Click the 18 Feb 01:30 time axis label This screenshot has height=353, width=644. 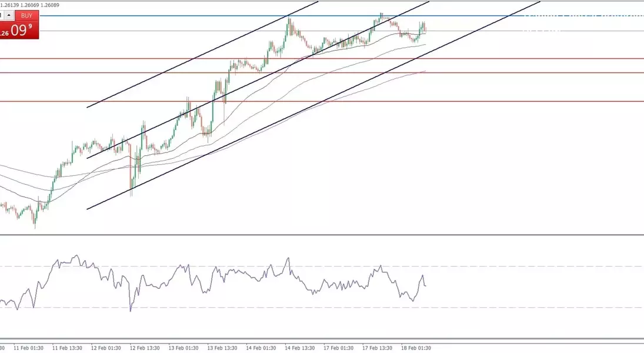417,348
